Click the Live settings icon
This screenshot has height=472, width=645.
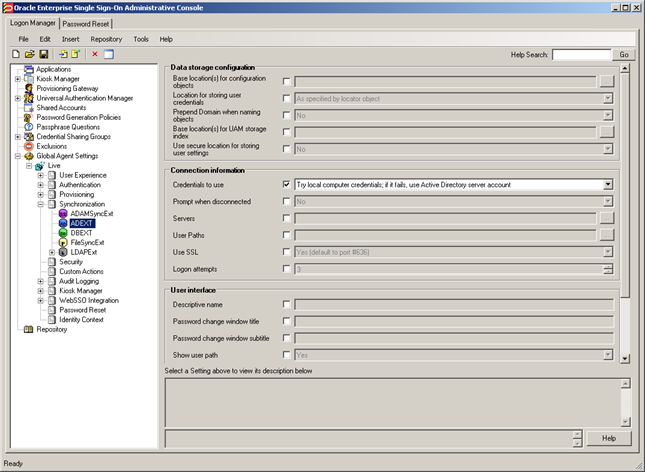coord(40,165)
